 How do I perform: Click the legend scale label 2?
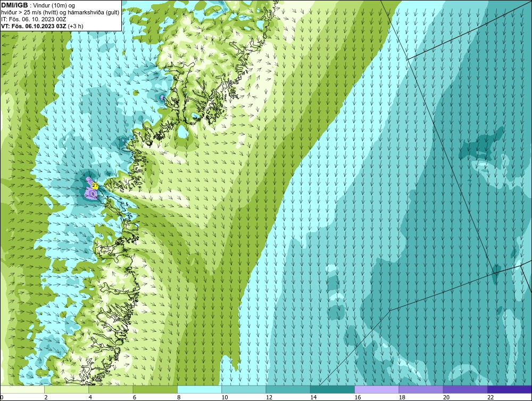click(46, 397)
